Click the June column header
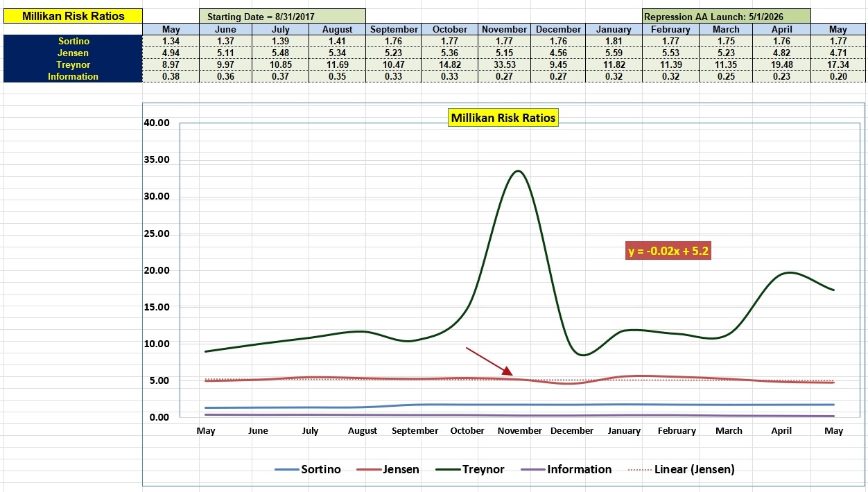This screenshot has height=492, width=868. 225,30
